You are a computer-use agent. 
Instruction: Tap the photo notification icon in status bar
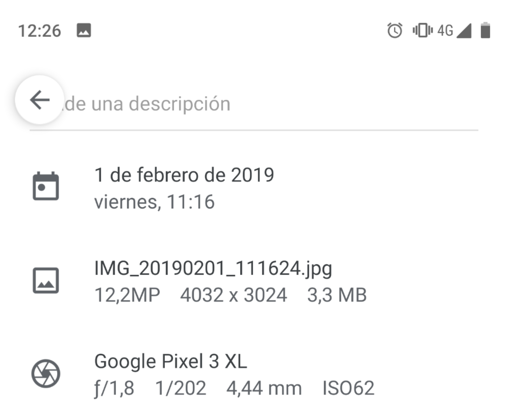pos(84,31)
